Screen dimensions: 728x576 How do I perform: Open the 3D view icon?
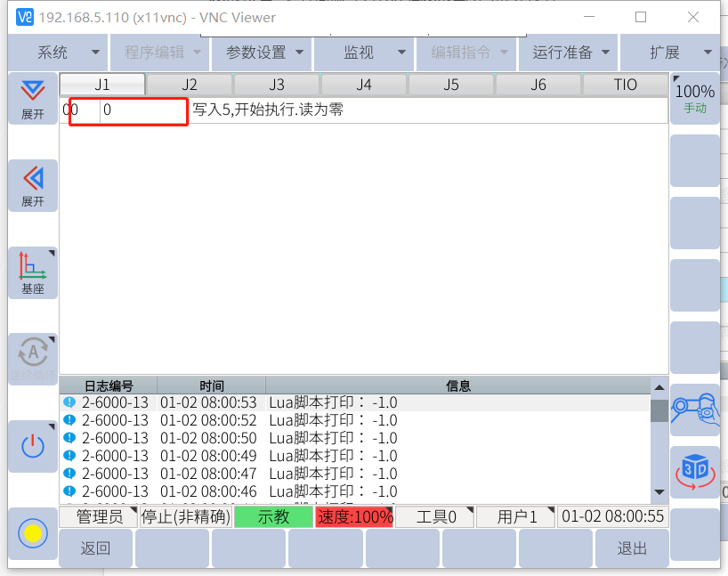694,472
